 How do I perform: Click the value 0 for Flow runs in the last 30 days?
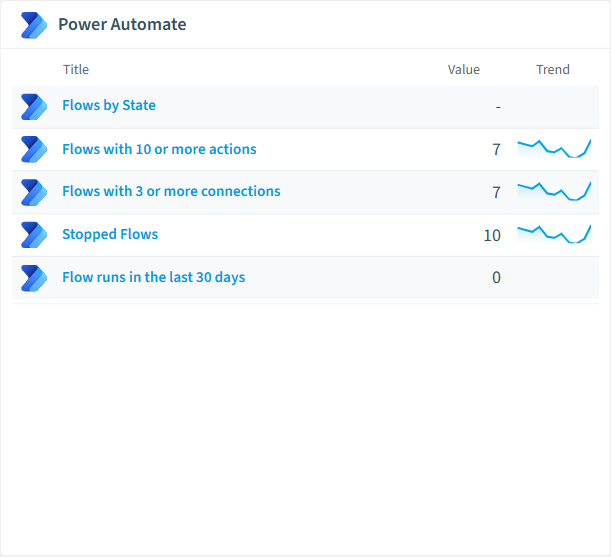[x=496, y=278]
